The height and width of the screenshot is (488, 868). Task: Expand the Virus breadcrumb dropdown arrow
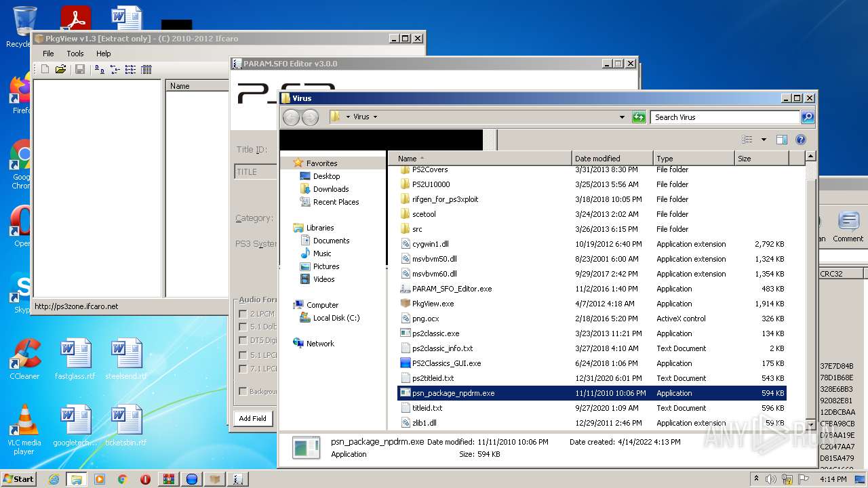[375, 117]
